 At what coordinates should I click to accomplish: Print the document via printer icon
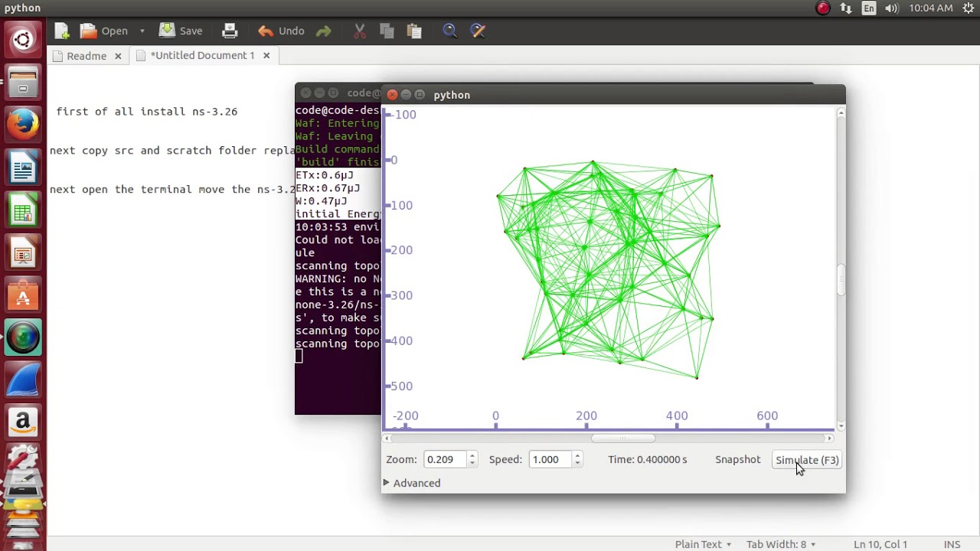[229, 31]
